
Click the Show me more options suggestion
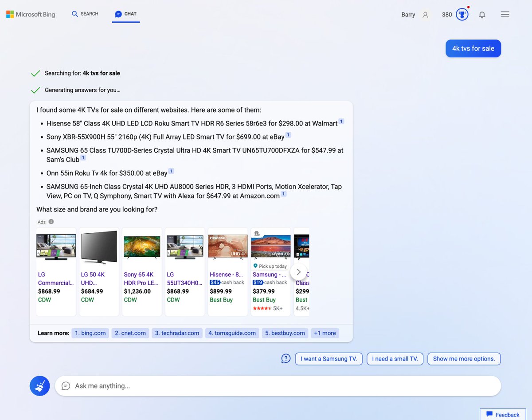coord(464,358)
